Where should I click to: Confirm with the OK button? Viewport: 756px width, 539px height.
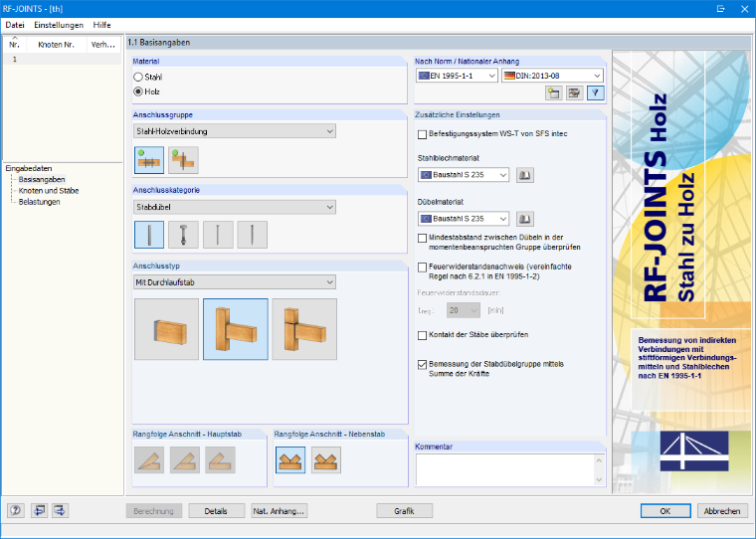point(665,511)
